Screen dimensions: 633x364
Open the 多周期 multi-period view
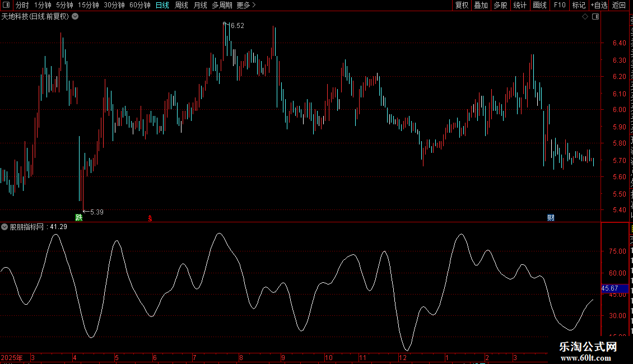pyautogui.click(x=222, y=5)
